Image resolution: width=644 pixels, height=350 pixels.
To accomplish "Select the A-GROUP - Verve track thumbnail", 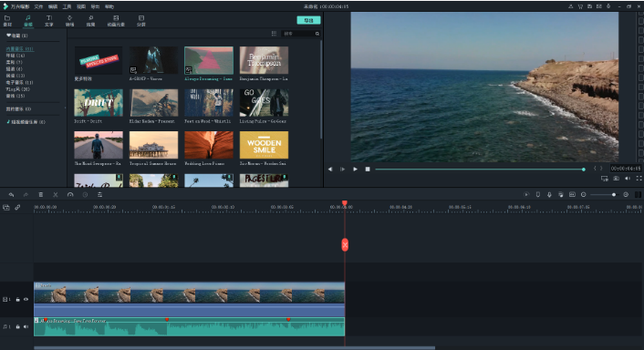I will tap(153, 60).
